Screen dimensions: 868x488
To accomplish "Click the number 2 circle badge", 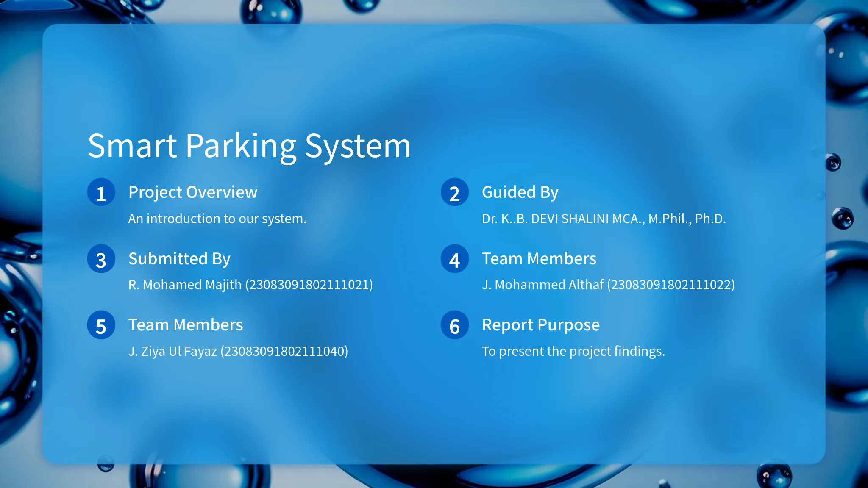I will click(x=454, y=192).
